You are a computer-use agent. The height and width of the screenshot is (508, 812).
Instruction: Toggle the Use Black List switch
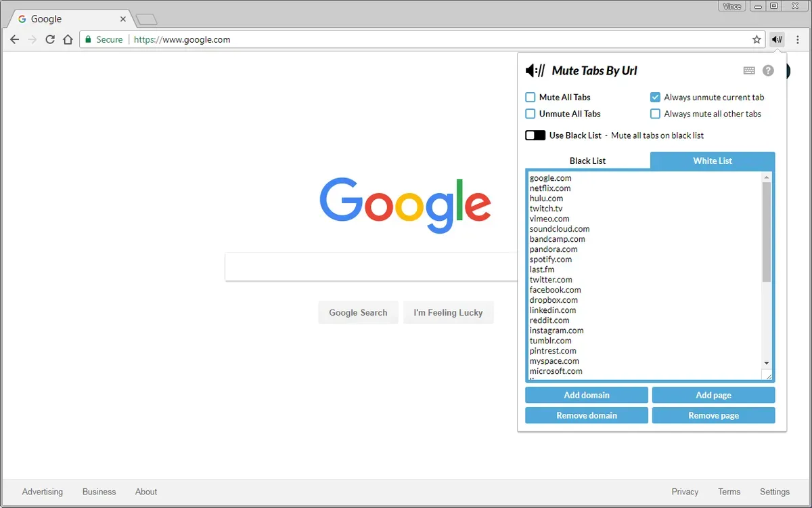pos(535,135)
